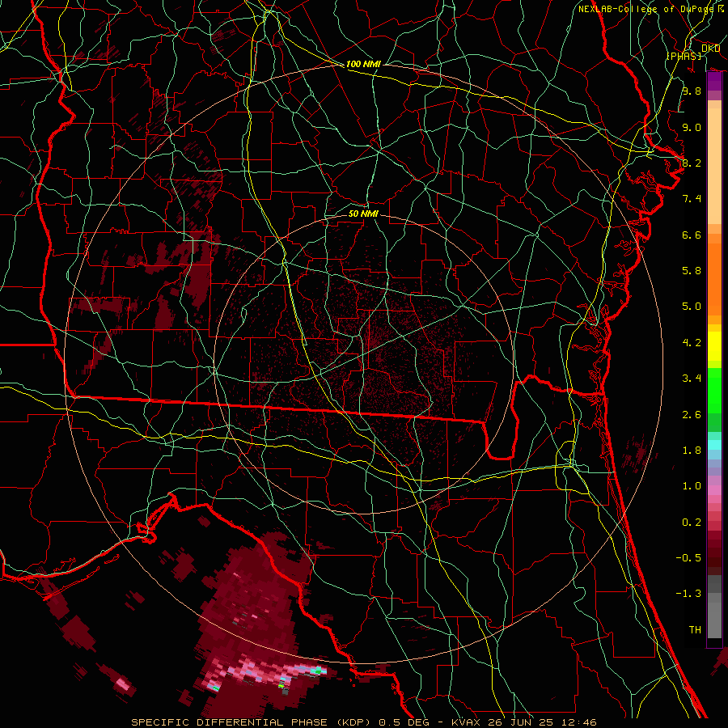728x728 pixels.
Task: Pick the purple segment of the color bar
Action: pyautogui.click(x=714, y=81)
